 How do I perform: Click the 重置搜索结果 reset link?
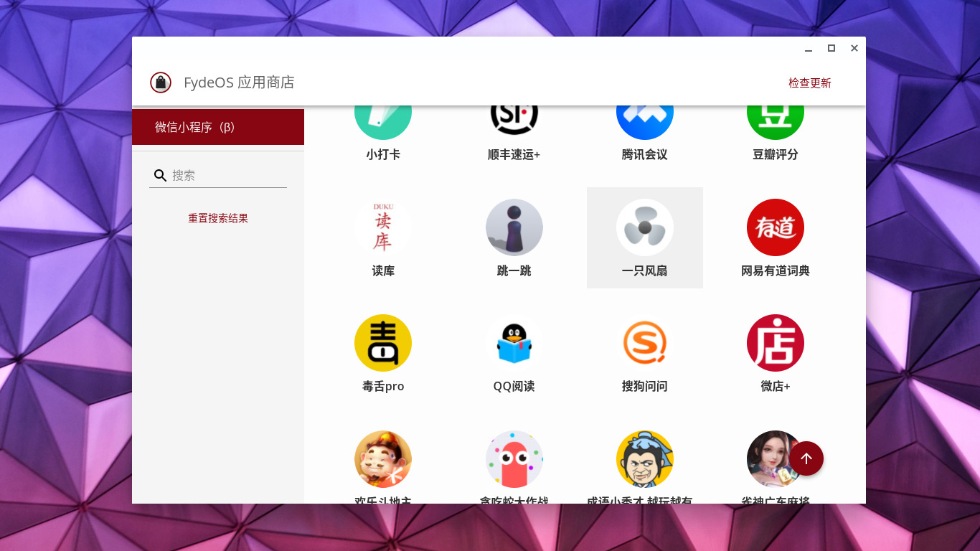click(218, 218)
